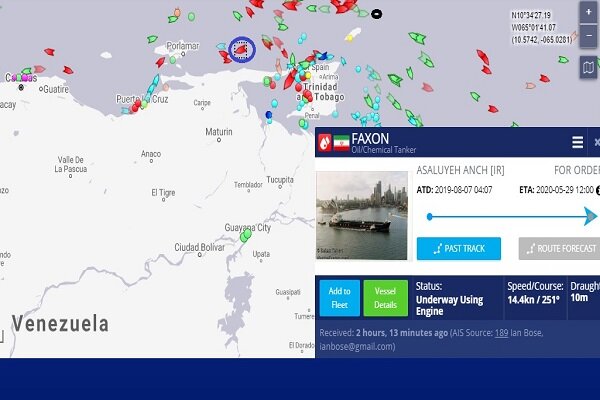600x400 pixels.
Task: Open the map layers icon
Action: pyautogui.click(x=588, y=68)
